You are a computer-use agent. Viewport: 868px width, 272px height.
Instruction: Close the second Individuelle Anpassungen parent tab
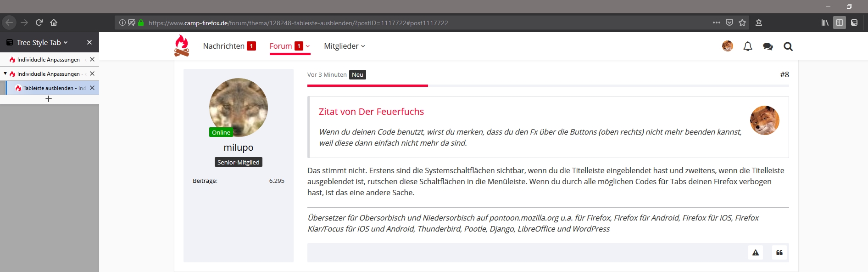pyautogui.click(x=92, y=74)
